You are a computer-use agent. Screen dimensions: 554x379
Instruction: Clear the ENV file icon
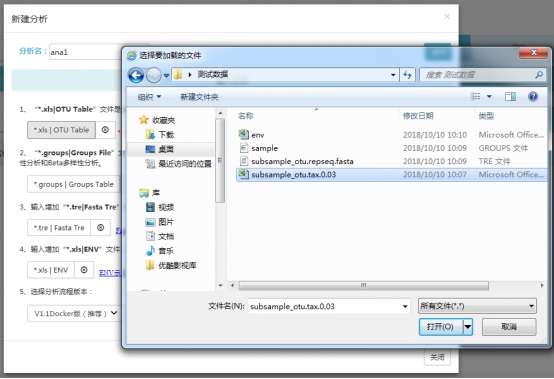click(x=84, y=270)
